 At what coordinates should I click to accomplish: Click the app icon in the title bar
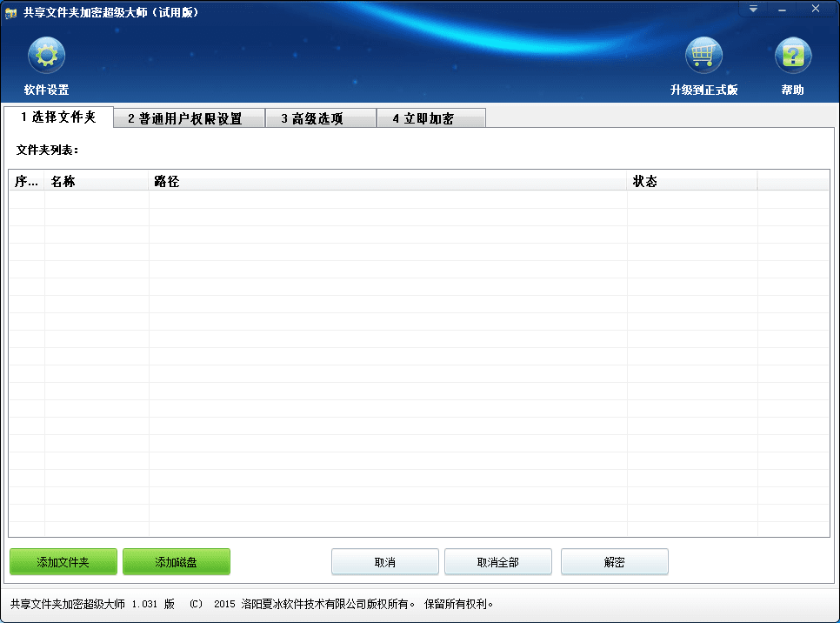pos(11,12)
